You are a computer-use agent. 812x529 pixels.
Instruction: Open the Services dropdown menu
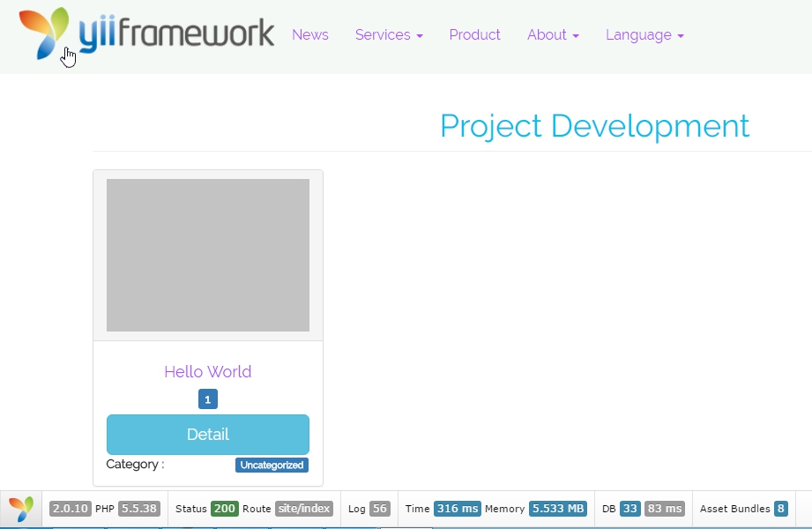point(389,35)
